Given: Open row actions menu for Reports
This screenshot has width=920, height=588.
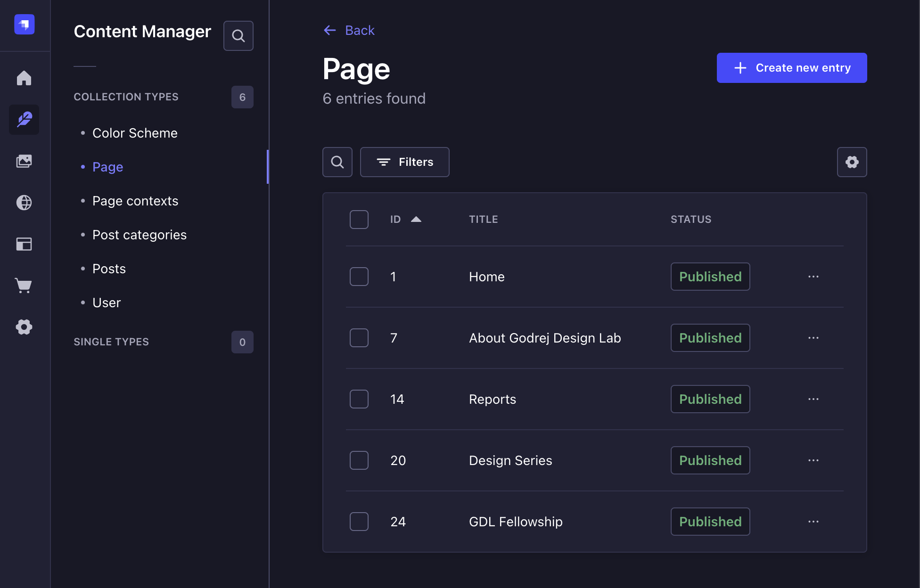Looking at the screenshot, I should click(813, 399).
